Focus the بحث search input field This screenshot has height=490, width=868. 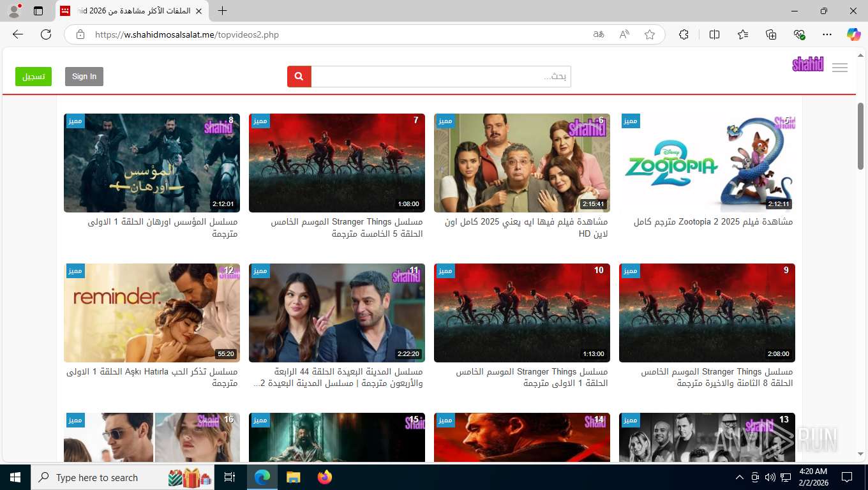tap(441, 77)
